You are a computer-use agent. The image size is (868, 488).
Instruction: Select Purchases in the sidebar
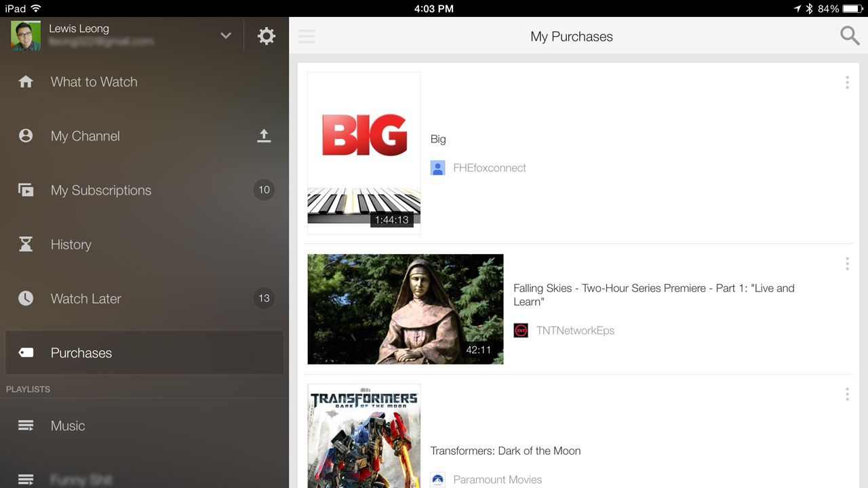coord(144,352)
